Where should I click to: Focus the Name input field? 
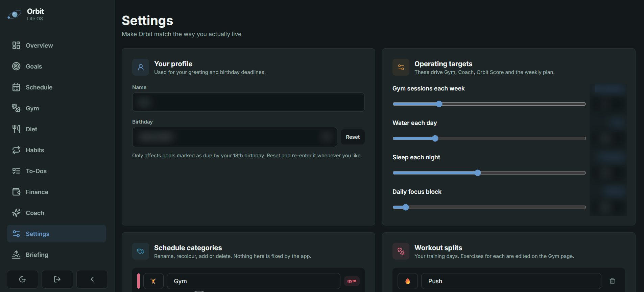point(248,102)
